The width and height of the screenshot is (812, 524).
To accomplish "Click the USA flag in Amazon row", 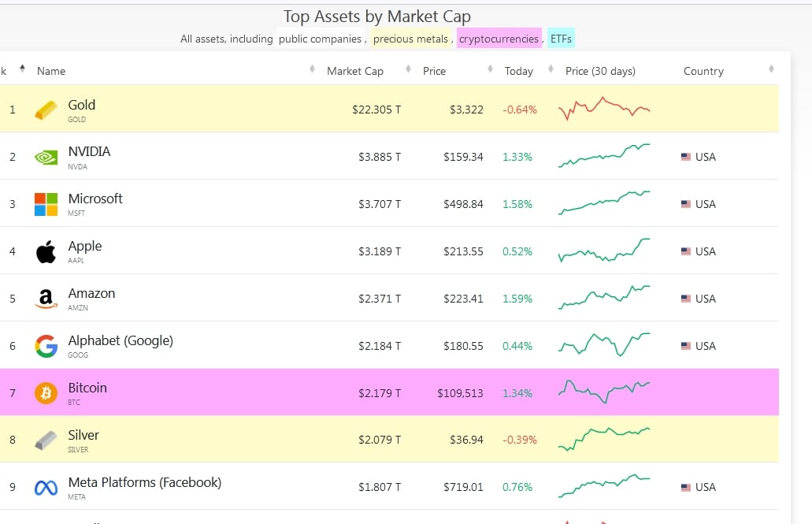I will coord(686,299).
